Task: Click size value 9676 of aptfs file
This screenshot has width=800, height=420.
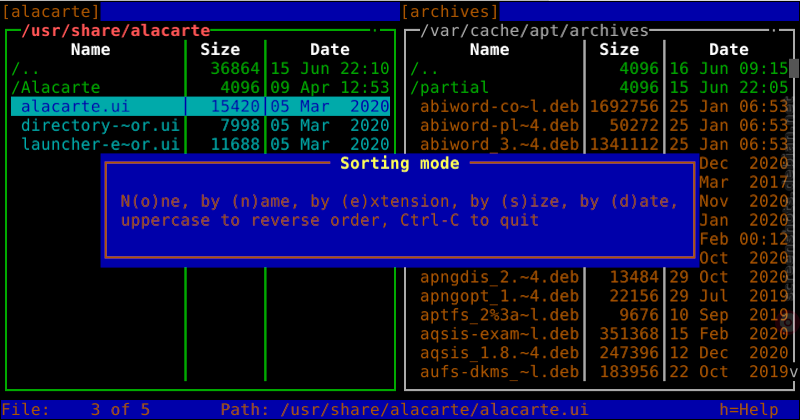Action: coord(639,314)
